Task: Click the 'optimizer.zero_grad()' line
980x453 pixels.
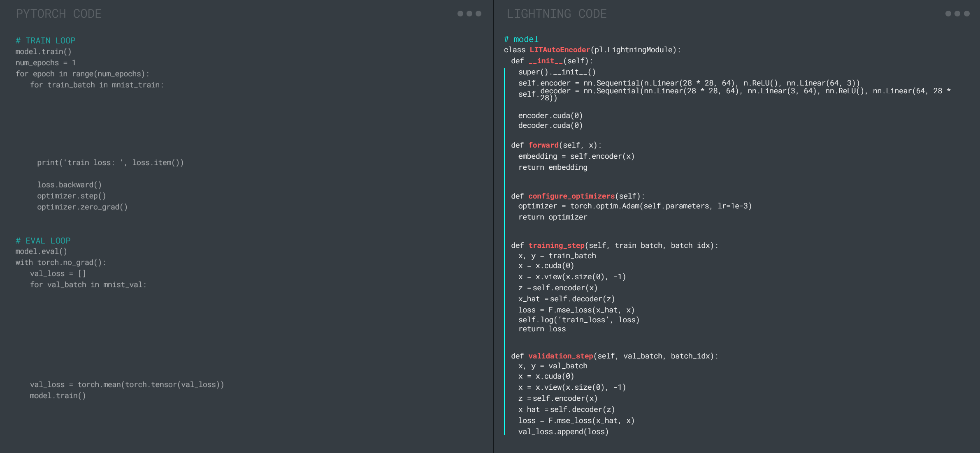Action: tap(82, 207)
